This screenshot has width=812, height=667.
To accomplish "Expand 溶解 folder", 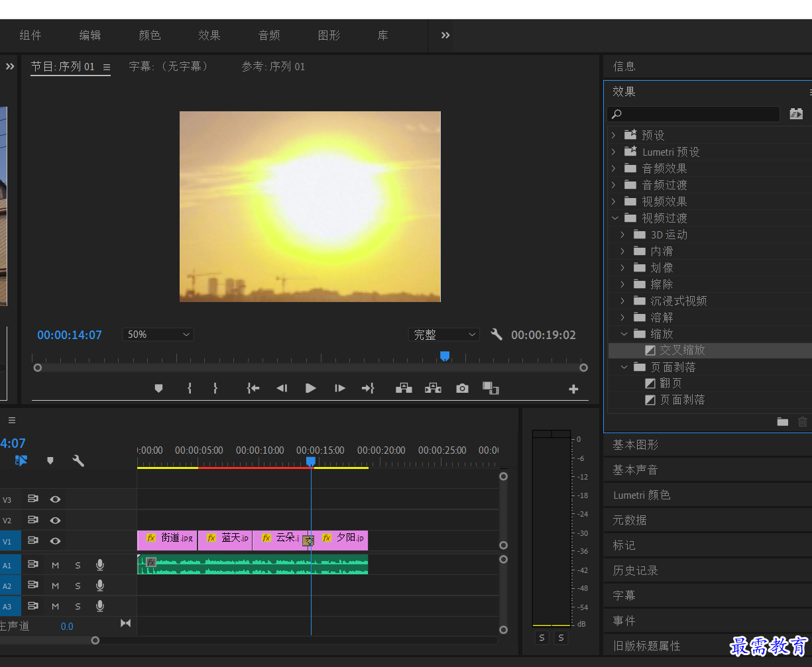I will [622, 317].
